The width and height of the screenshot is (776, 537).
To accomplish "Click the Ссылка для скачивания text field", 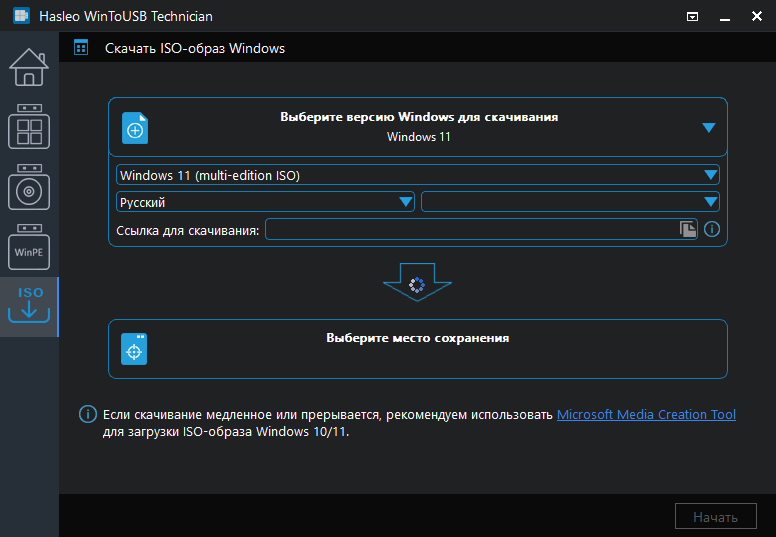I will click(x=482, y=229).
